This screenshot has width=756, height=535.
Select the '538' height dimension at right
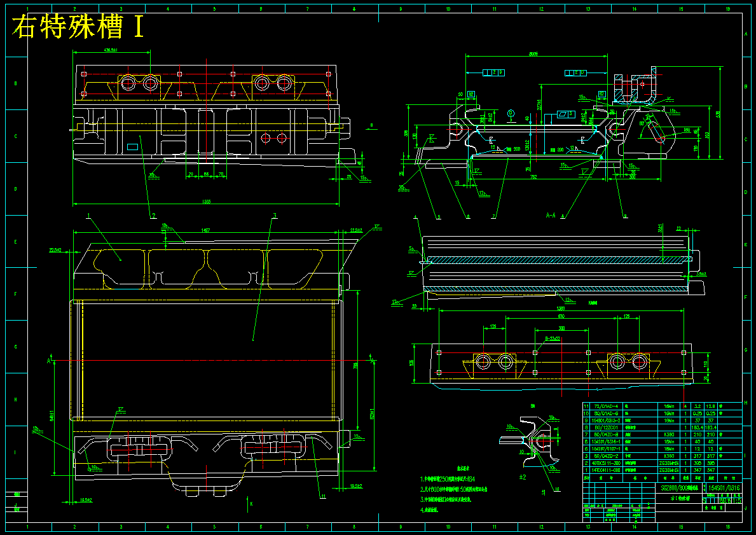pos(718,114)
